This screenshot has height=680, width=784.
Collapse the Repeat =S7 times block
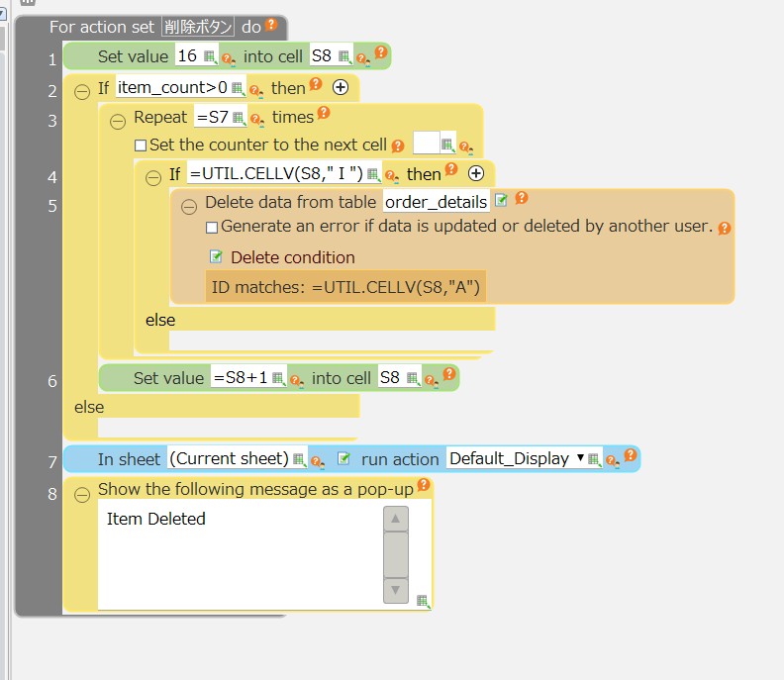pyautogui.click(x=118, y=121)
